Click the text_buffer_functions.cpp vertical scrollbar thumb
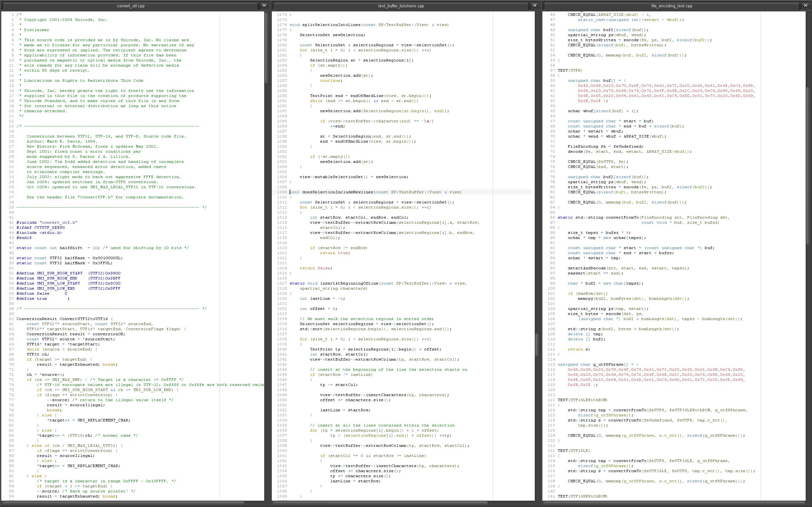 pyautogui.click(x=537, y=345)
